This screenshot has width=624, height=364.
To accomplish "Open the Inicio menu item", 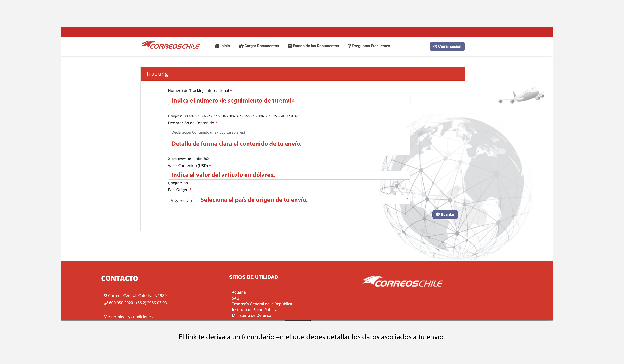I will point(225,46).
